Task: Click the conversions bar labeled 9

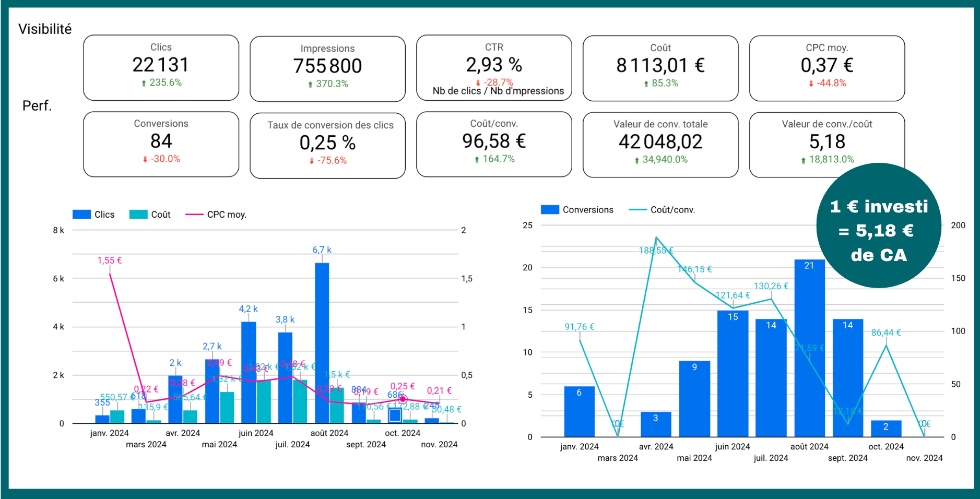Action: 694,399
